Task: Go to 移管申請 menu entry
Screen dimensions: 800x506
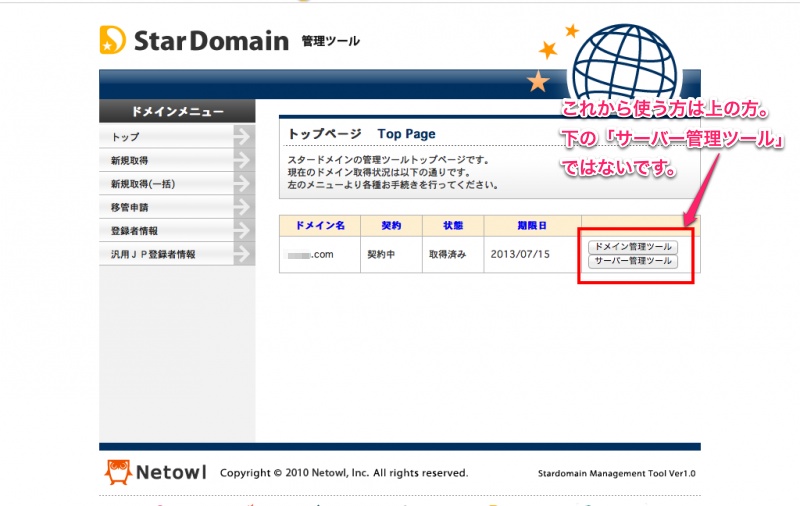Action: [177, 207]
